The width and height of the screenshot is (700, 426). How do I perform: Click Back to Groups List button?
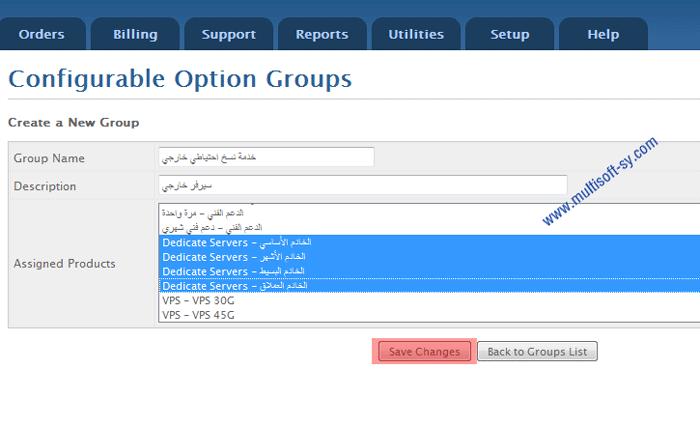(x=537, y=351)
